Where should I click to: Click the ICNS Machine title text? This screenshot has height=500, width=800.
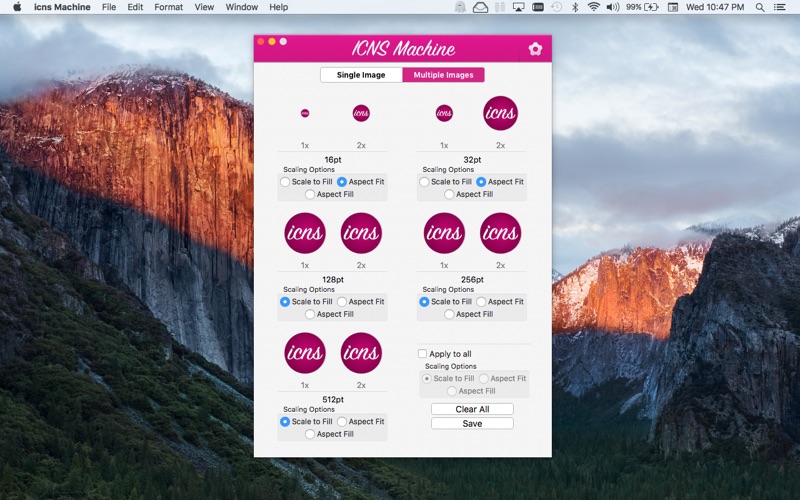coord(403,48)
